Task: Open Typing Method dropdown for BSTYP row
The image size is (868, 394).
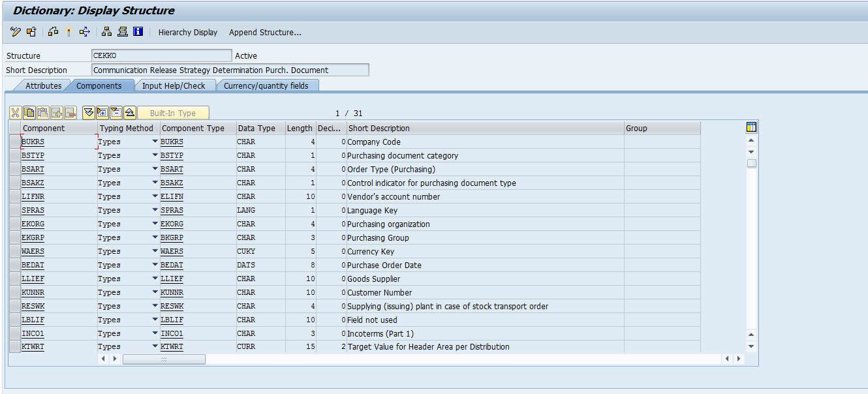Action: click(x=155, y=155)
